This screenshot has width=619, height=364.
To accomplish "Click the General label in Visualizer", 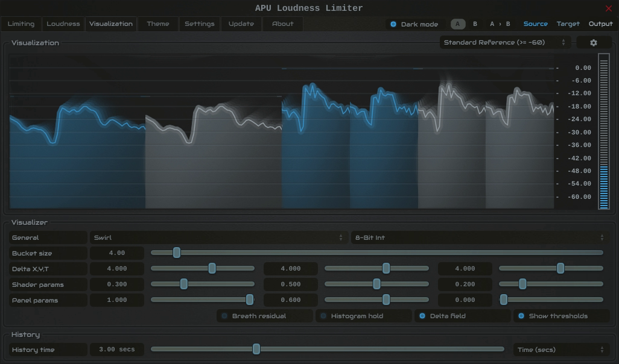I will coord(48,237).
